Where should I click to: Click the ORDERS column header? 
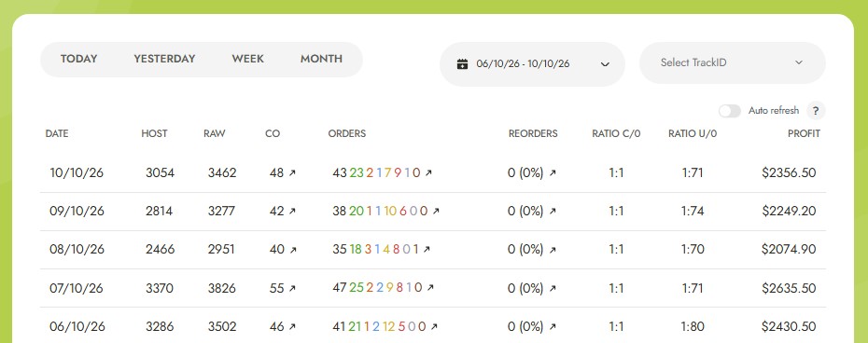click(347, 134)
